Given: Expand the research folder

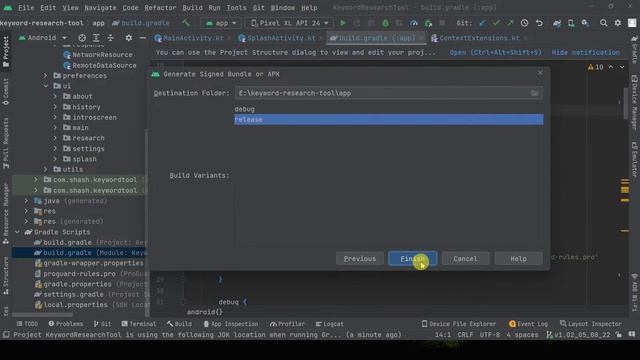Looking at the screenshot, I should click(x=55, y=138).
